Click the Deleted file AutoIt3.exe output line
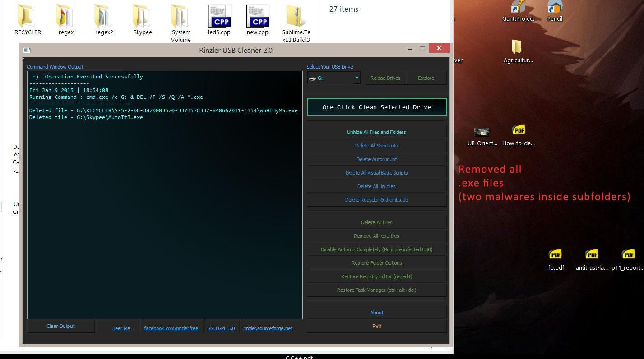Viewport: 644px width, 359px height. point(86,117)
